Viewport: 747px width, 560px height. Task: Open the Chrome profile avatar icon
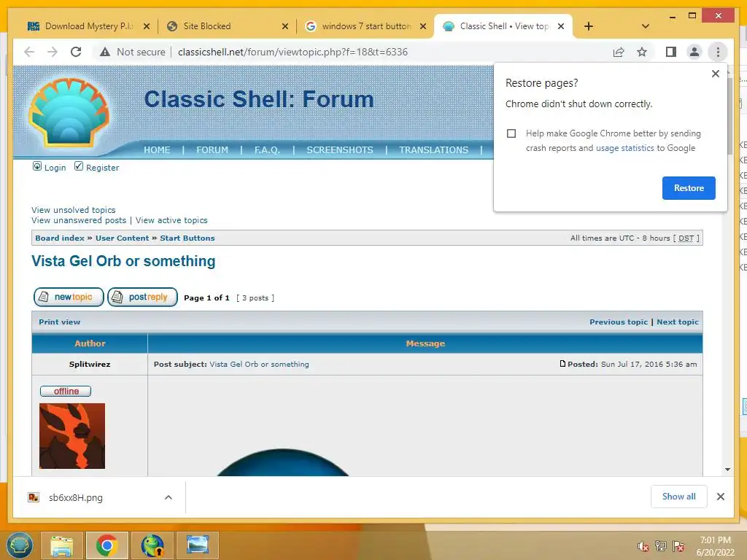pyautogui.click(x=694, y=52)
